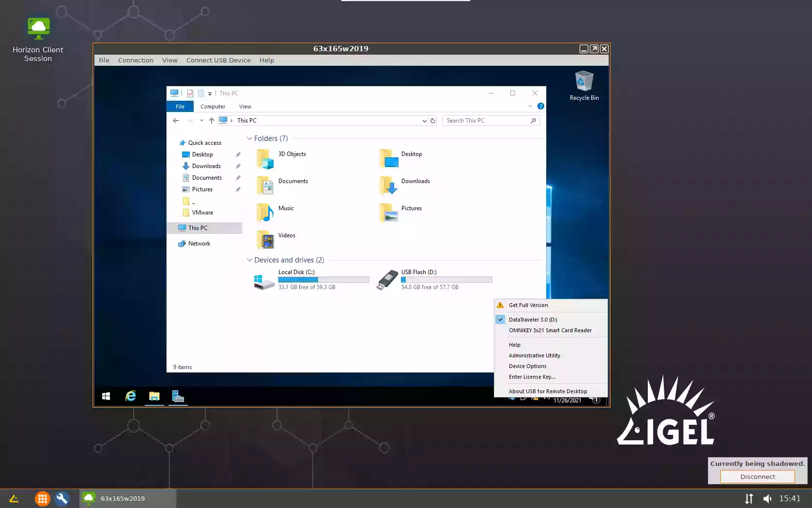Launch Internet Explorer from remote taskbar
The image size is (812, 508).
[x=131, y=396]
